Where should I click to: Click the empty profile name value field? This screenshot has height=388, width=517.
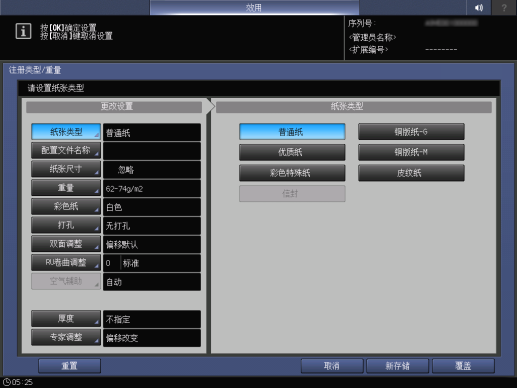[x=152, y=151]
